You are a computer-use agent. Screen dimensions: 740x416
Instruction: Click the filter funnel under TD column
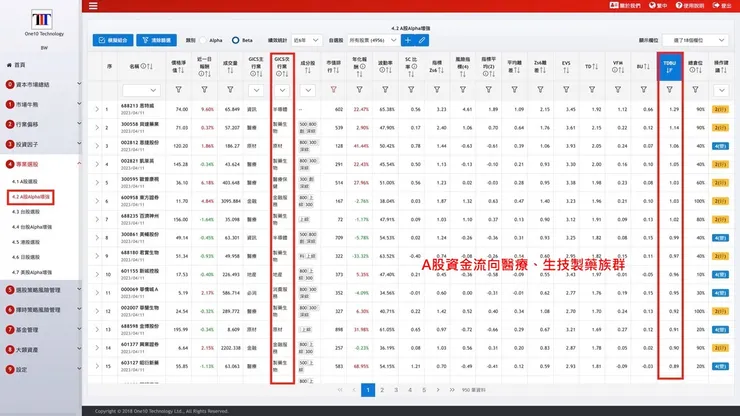point(592,89)
